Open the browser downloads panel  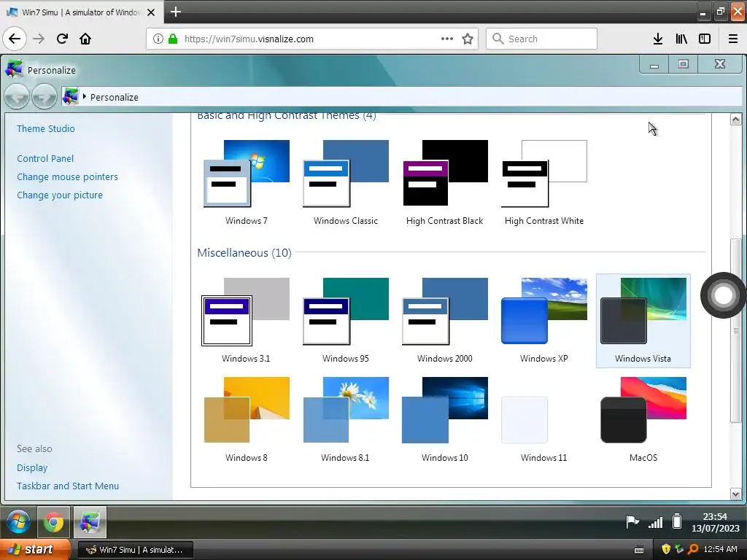tap(658, 39)
